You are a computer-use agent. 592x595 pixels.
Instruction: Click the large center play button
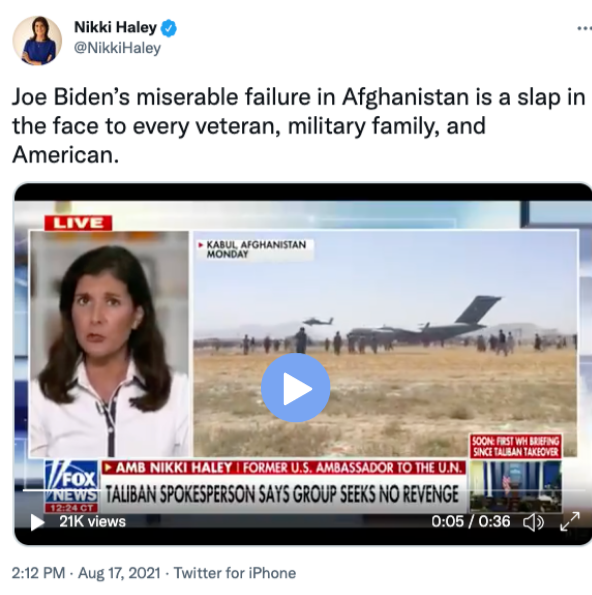point(296,388)
